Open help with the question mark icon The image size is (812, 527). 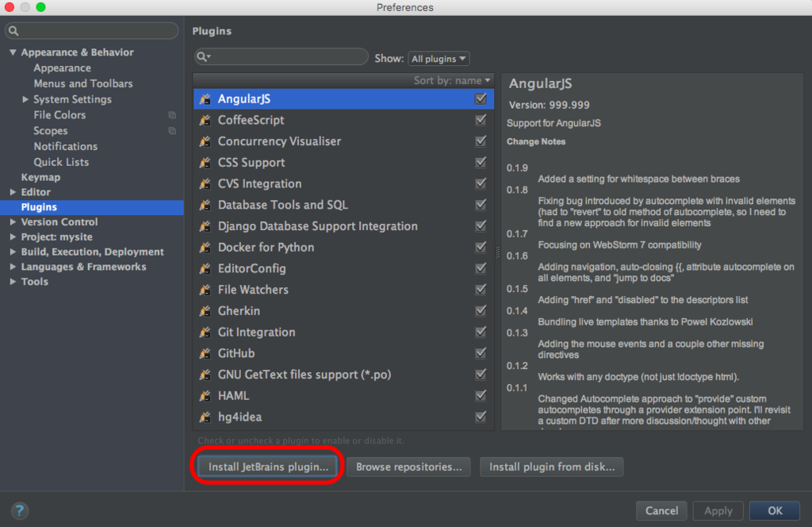[x=20, y=511]
